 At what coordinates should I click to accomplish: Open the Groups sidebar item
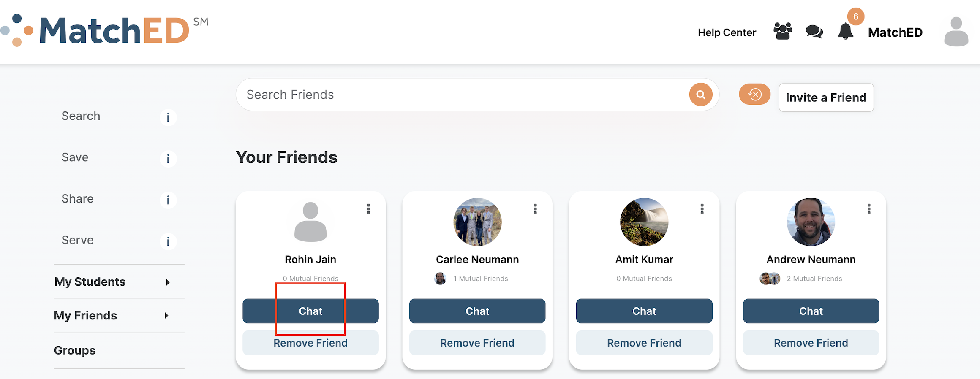(x=75, y=350)
